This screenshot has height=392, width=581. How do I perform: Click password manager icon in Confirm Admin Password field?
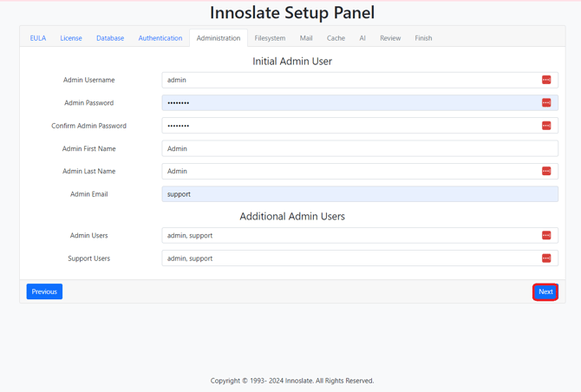pyautogui.click(x=546, y=126)
